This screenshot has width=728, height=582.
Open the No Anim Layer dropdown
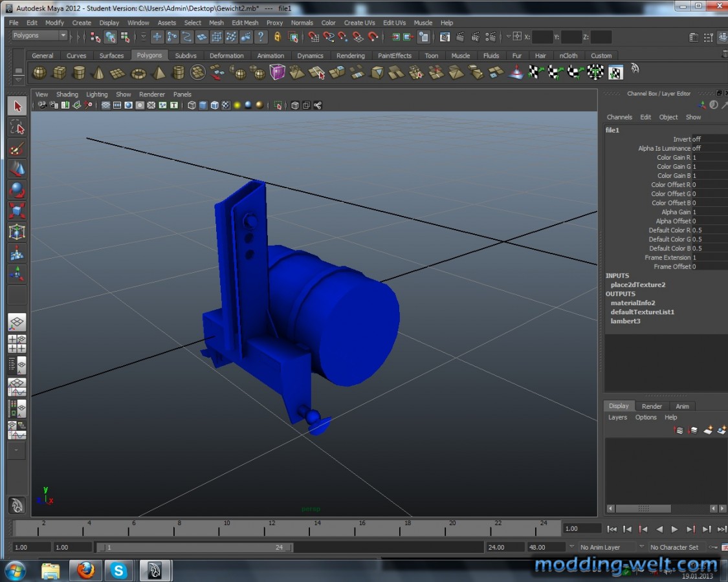tap(572, 547)
